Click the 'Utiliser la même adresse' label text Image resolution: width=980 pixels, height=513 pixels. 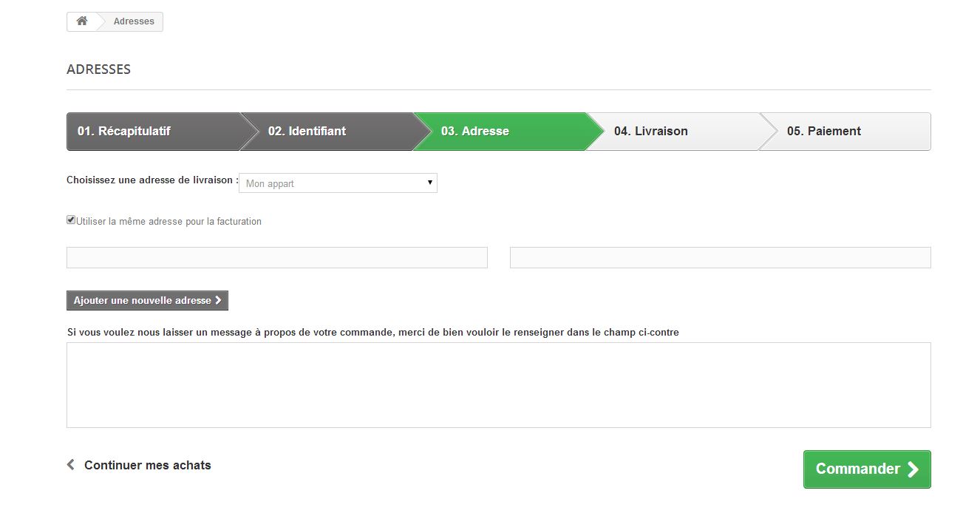point(169,221)
